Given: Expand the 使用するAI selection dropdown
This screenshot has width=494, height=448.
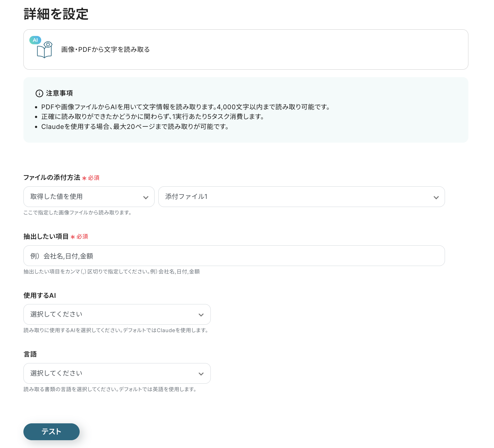Looking at the screenshot, I should coord(117,314).
